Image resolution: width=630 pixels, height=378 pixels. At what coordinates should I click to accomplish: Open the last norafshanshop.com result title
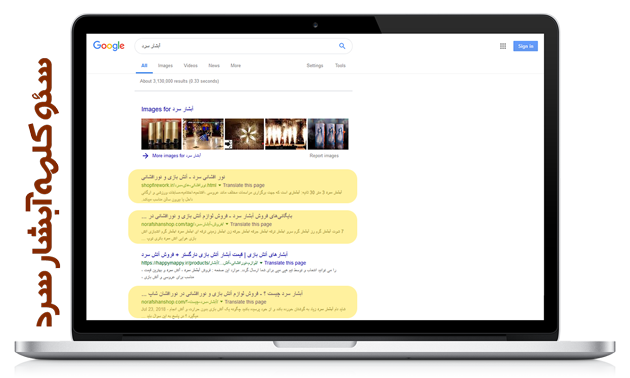(x=222, y=294)
